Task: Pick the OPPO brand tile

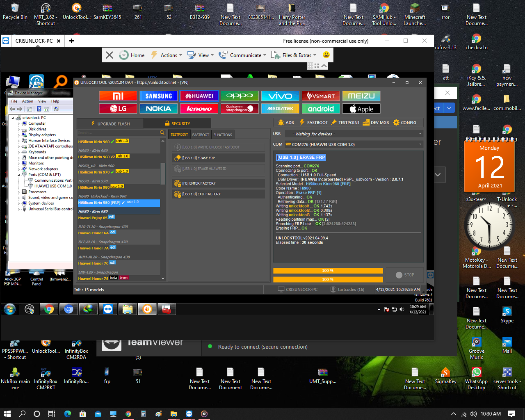Action: coord(240,96)
